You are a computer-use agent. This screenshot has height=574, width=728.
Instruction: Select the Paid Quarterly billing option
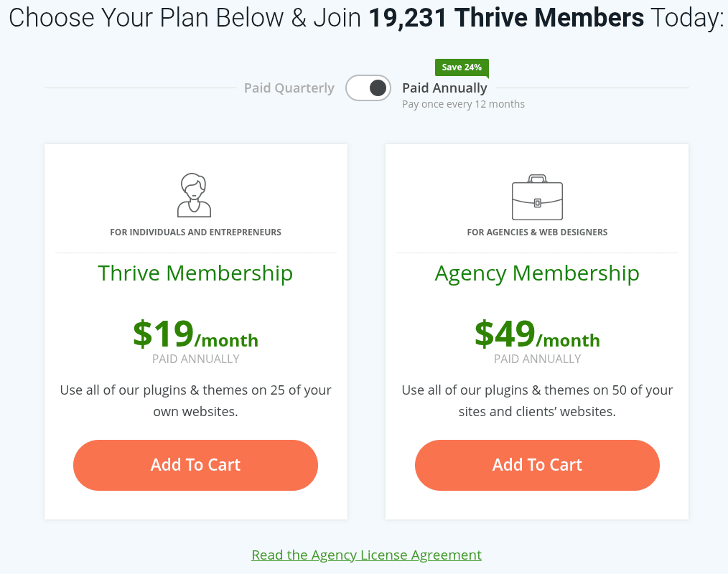coord(289,88)
